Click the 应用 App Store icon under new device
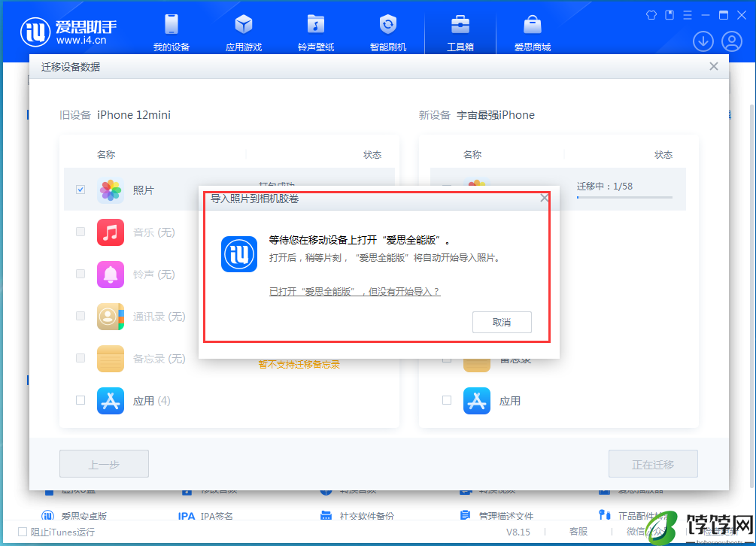This screenshot has height=546, width=756. point(477,401)
